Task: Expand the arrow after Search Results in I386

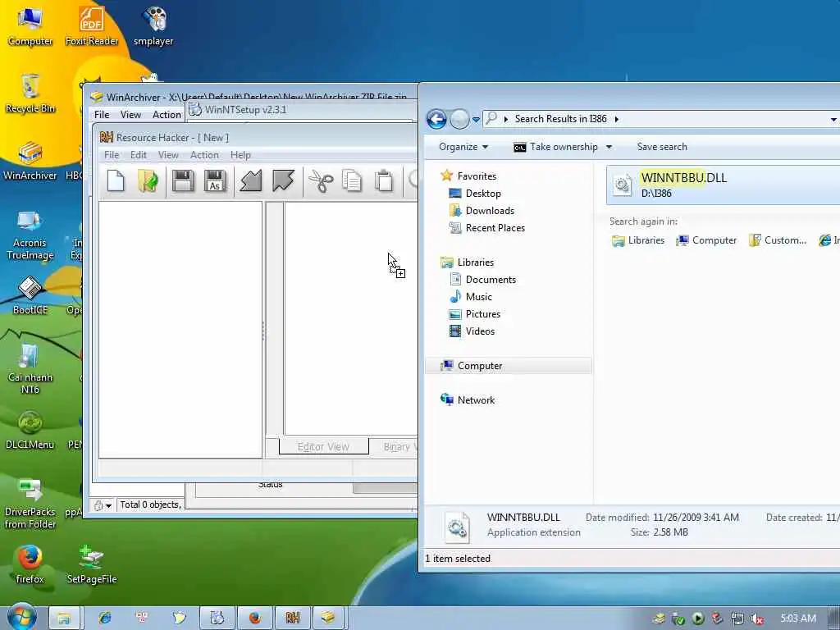Action: click(617, 119)
